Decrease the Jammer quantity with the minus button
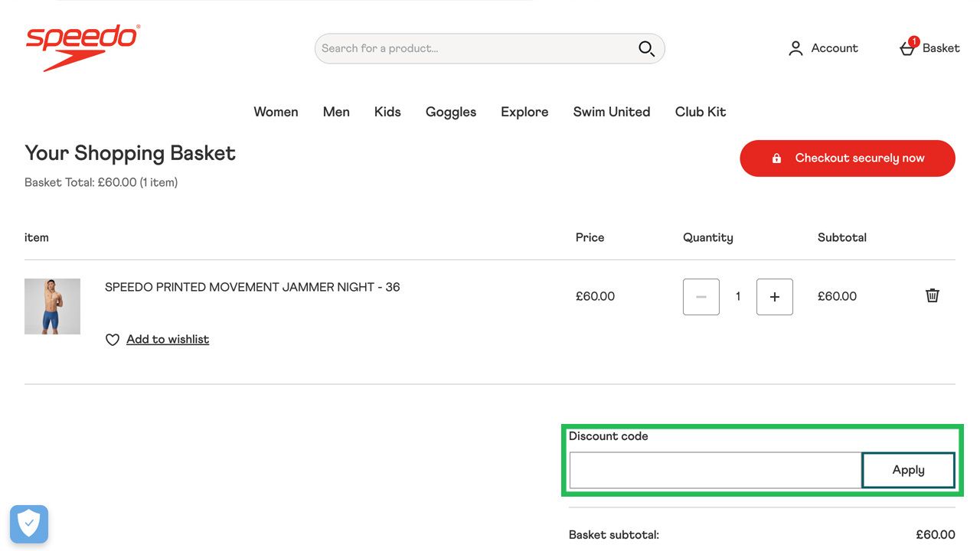 701,297
